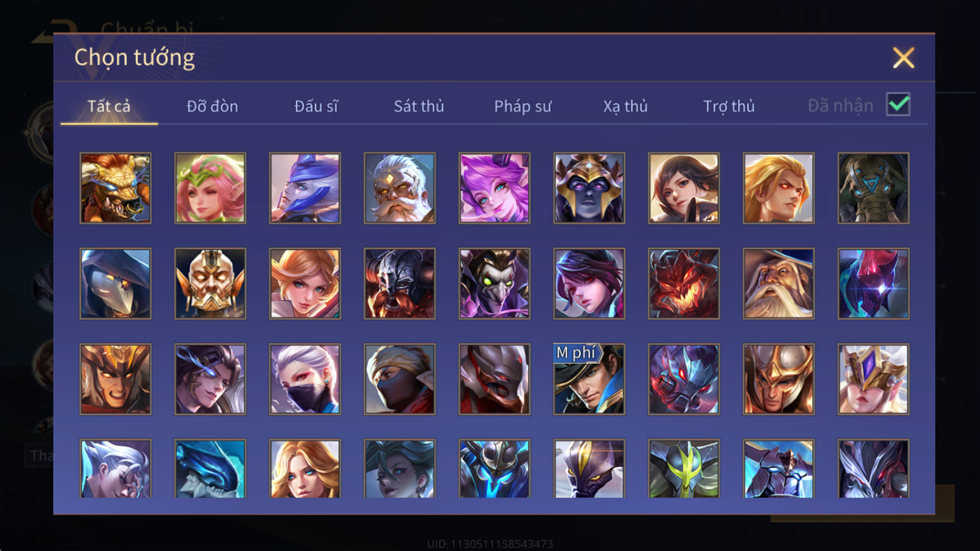The image size is (980, 551).
Task: Choose the hooded plague-mask hero portrait
Action: pos(115,284)
